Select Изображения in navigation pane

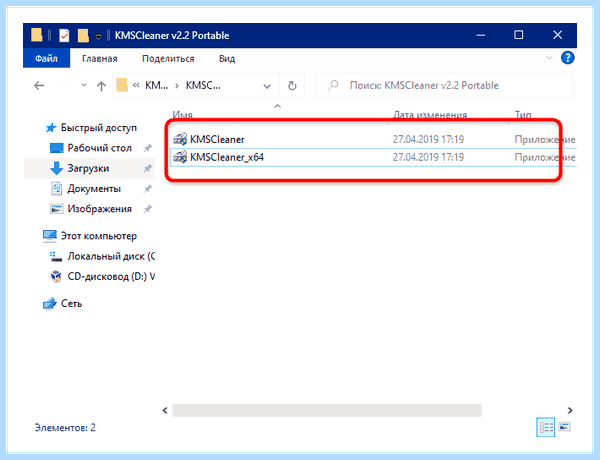coord(91,209)
